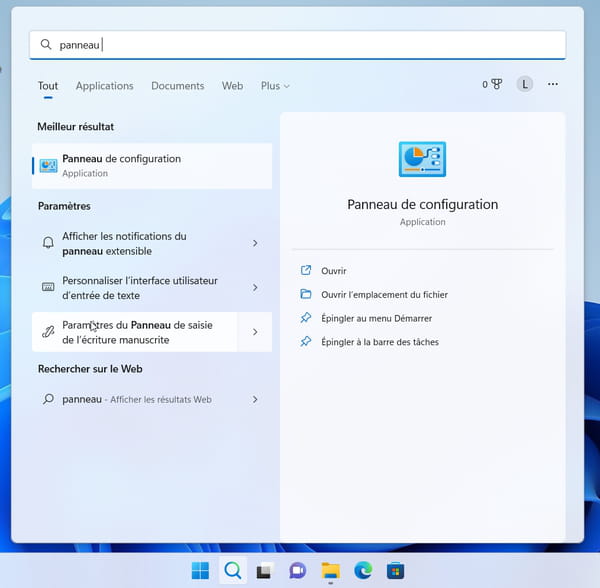Click the Panneau de configuration result icon
Screen dimensions: 600x588
[48, 166]
